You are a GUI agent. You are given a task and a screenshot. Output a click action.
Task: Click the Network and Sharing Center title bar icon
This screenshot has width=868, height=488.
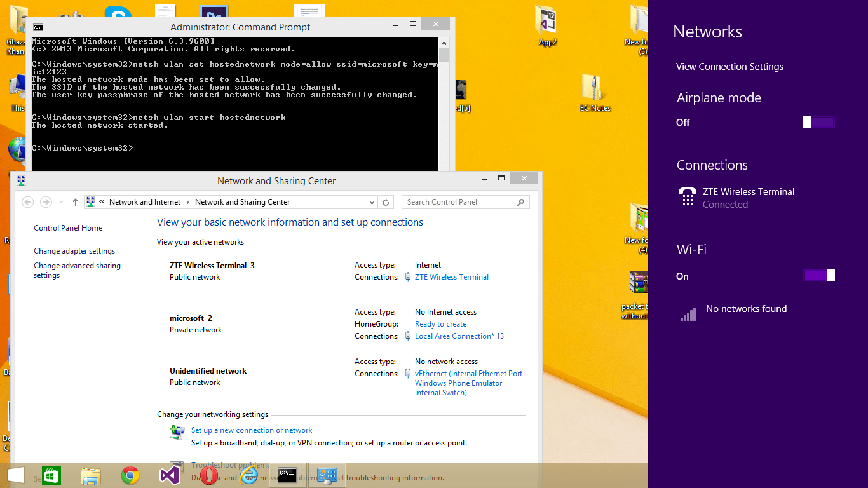21,180
